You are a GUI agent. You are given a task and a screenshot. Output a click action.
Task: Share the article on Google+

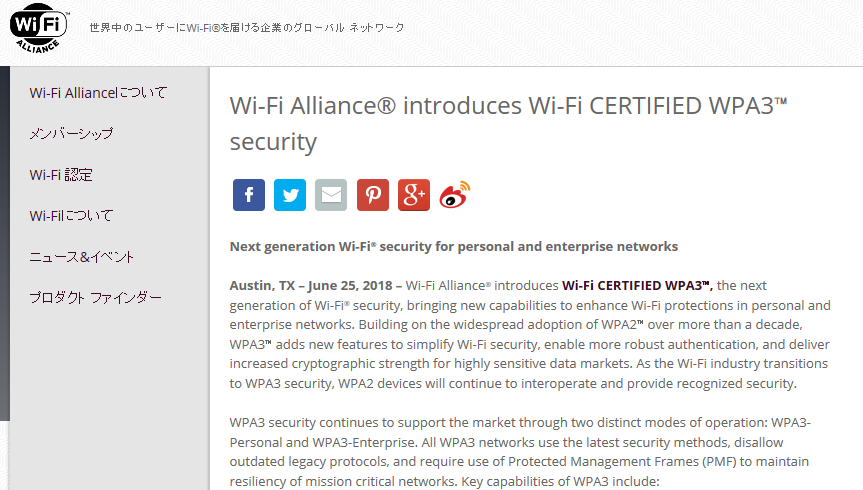tap(414, 195)
